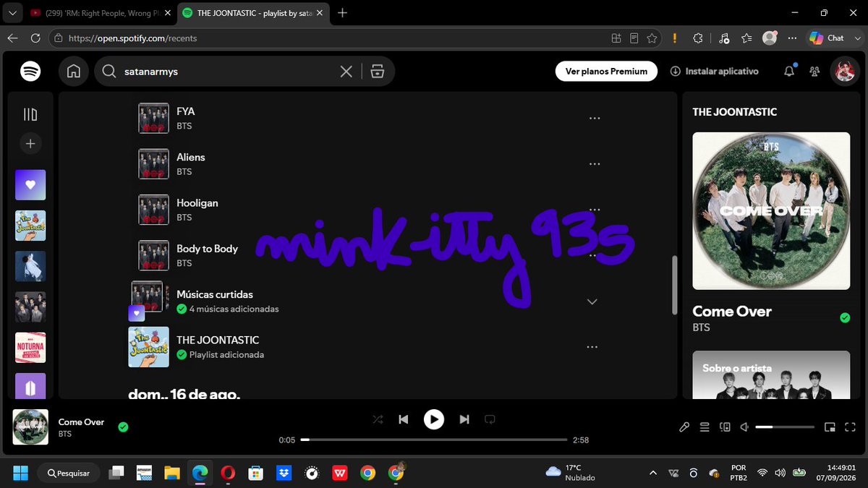Open the user profile avatar
Image resolution: width=868 pixels, height=488 pixels.
[844, 71]
